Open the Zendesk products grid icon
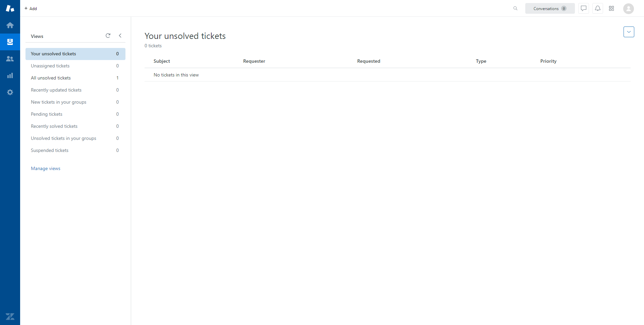The width and height of the screenshot is (644, 325). point(611,8)
